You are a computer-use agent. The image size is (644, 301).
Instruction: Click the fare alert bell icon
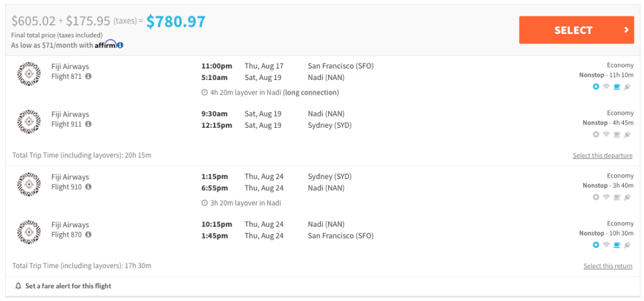pos(18,286)
